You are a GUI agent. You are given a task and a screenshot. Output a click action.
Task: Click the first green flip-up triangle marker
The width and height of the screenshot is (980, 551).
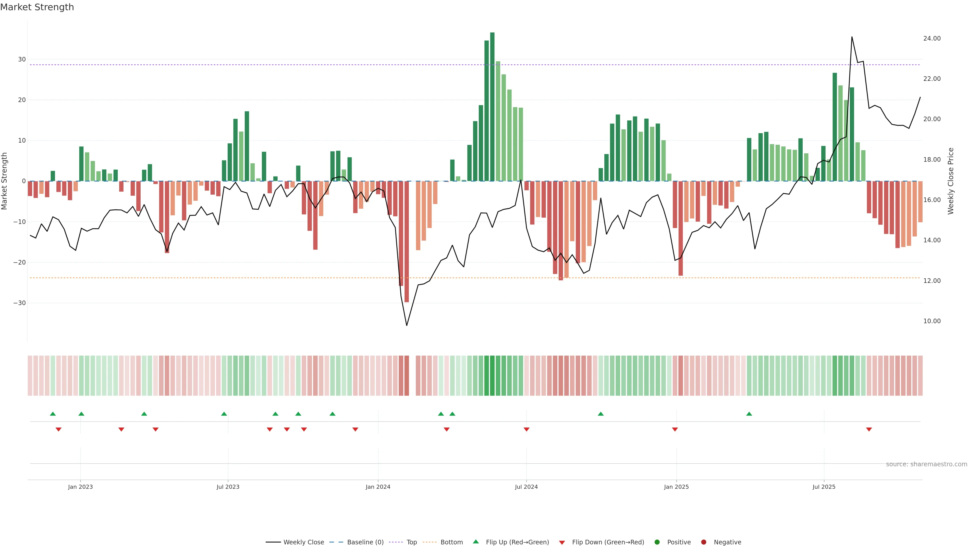point(53,414)
